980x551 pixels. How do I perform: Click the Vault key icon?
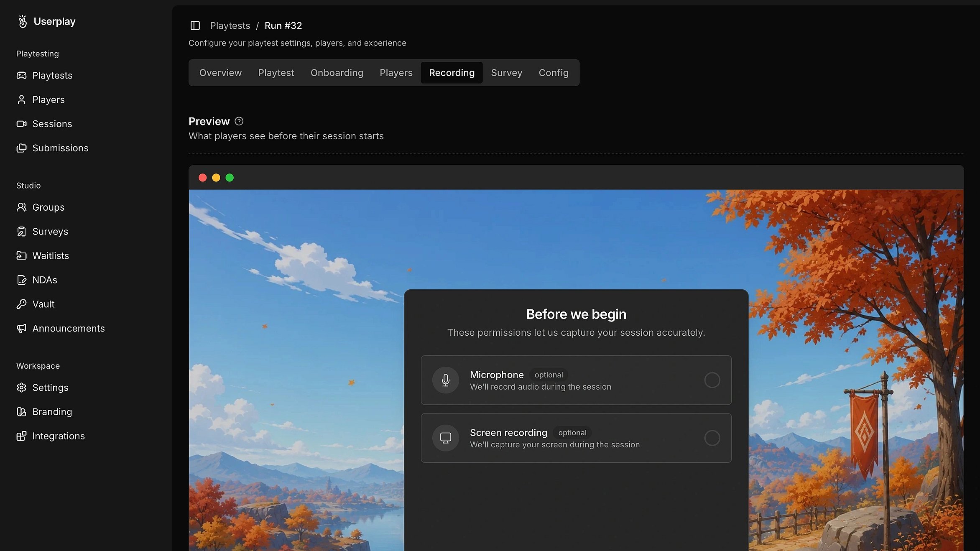21,304
